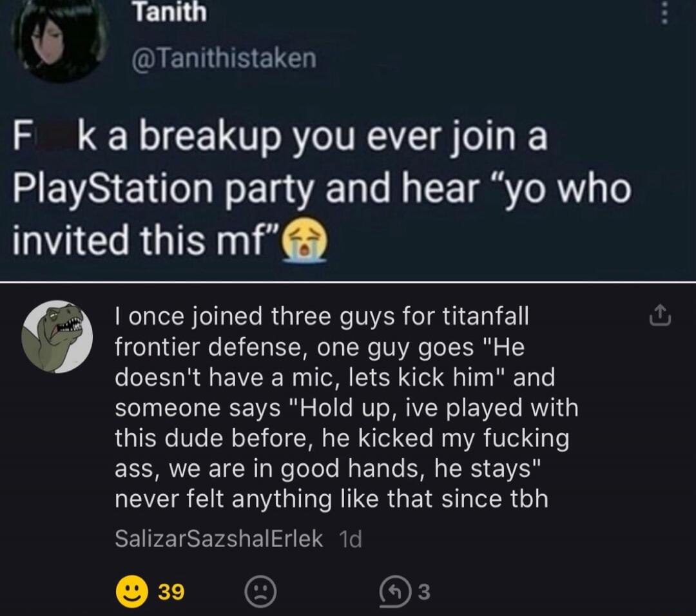The height and width of the screenshot is (616, 696).
Task: Click the 39 upvote count
Action: pos(171,592)
